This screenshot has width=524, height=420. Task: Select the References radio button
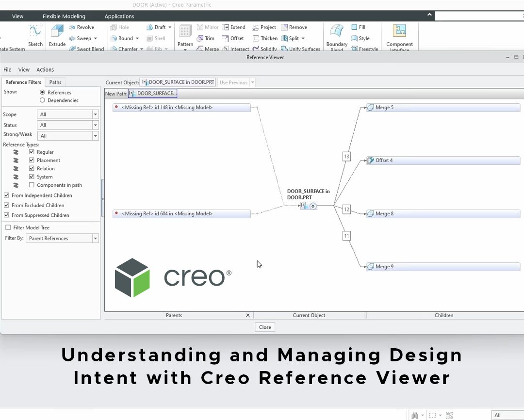click(42, 92)
